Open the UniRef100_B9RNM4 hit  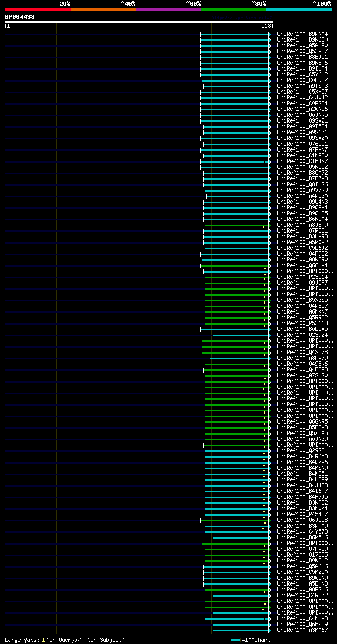point(302,34)
